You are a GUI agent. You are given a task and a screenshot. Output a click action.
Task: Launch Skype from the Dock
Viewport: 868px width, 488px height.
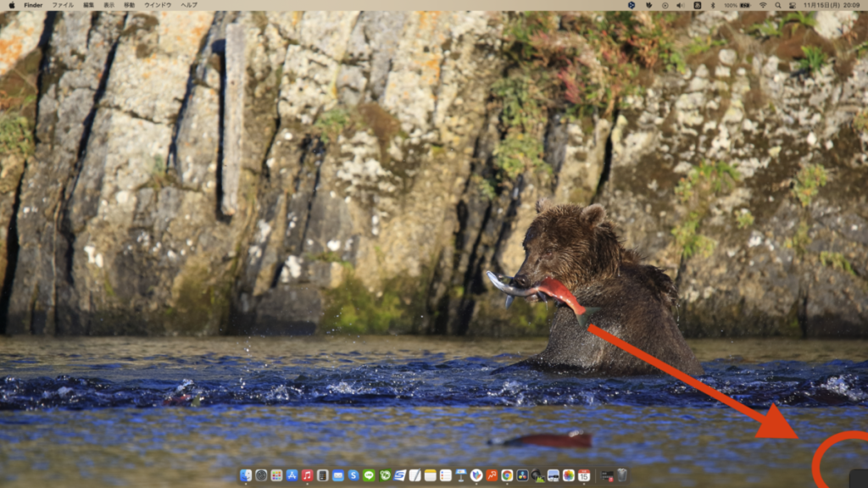pyautogui.click(x=353, y=477)
